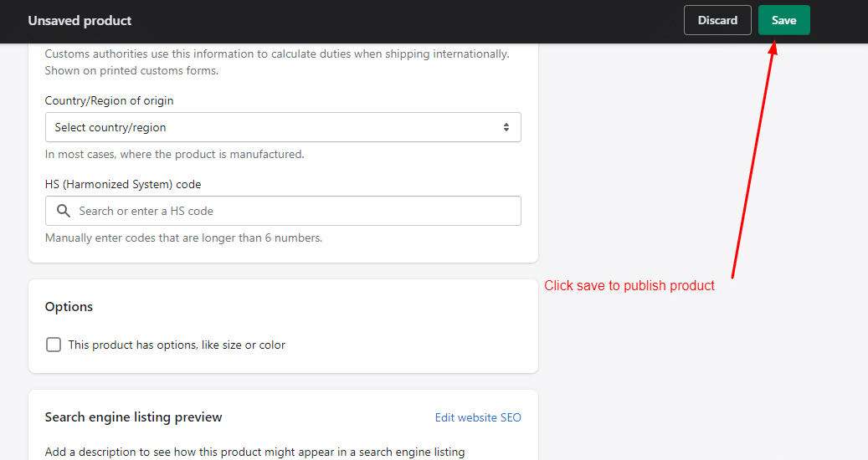
Task: Enable the product has options checkbox
Action: point(54,345)
